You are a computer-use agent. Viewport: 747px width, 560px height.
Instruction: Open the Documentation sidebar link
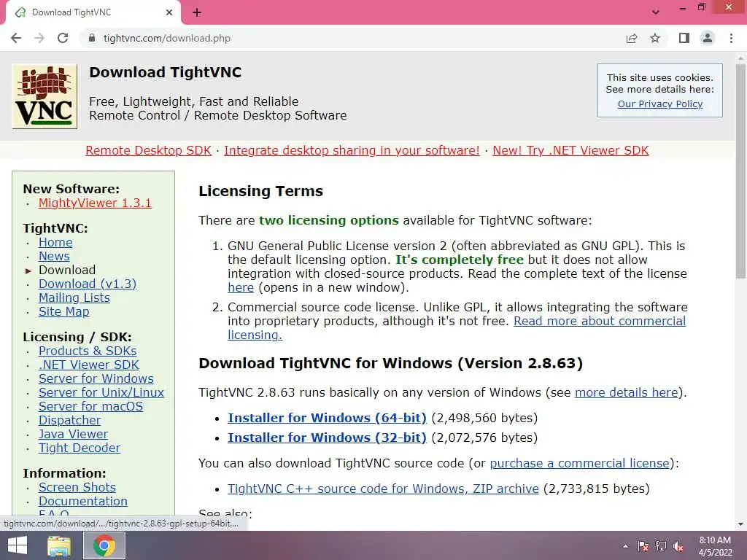[83, 501]
